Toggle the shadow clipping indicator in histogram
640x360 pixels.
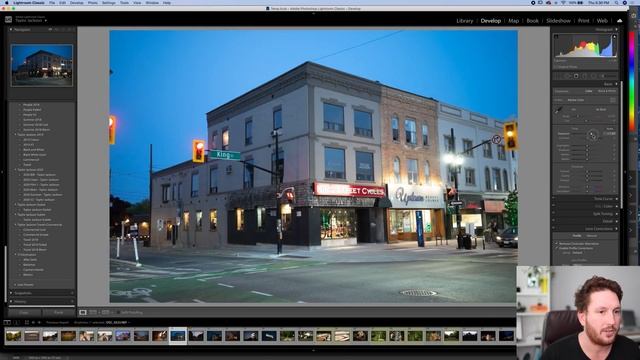pos(556,37)
